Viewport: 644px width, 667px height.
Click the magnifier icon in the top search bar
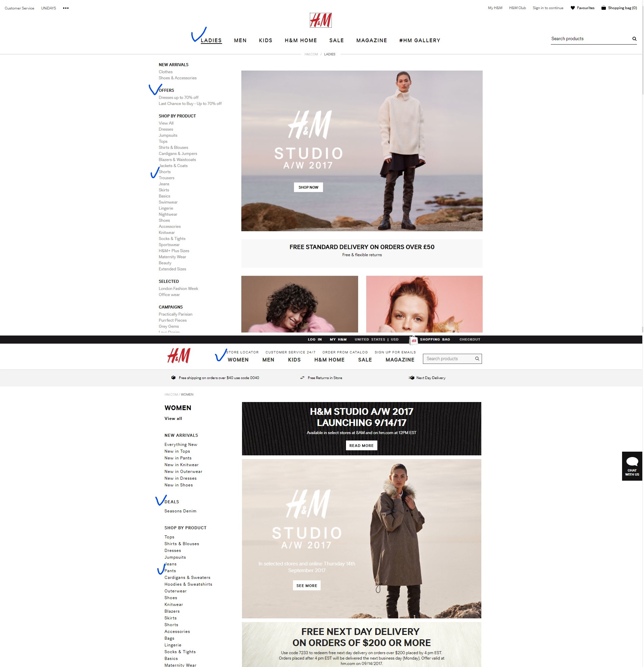coord(634,39)
